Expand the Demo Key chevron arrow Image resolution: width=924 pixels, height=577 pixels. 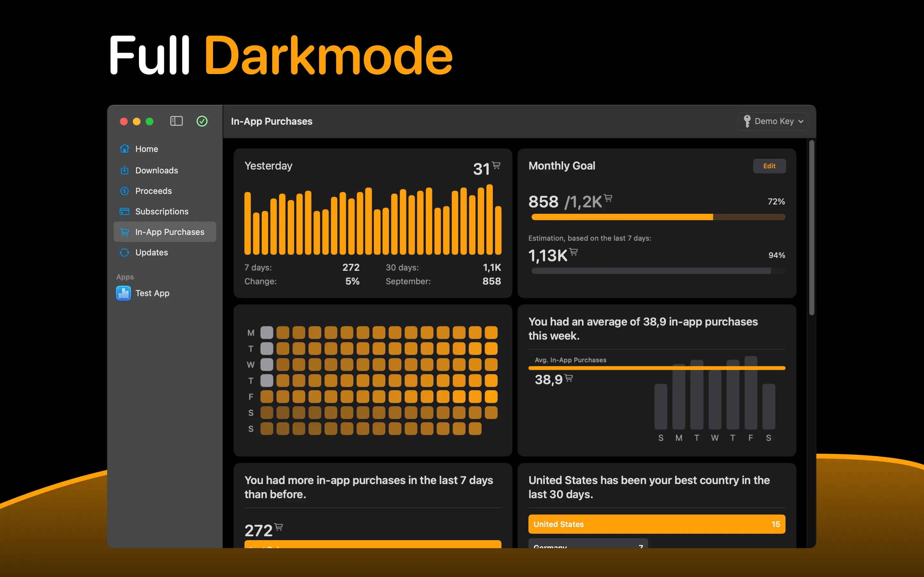pos(801,122)
